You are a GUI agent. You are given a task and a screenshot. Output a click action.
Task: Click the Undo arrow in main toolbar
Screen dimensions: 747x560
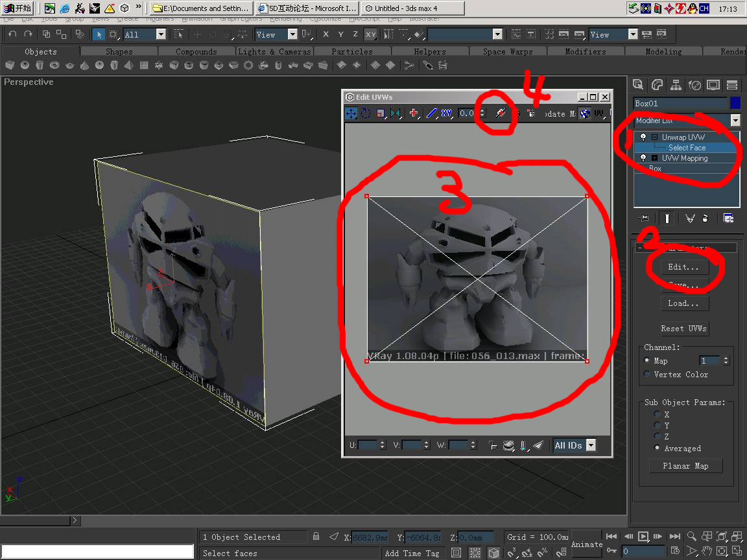[13, 34]
